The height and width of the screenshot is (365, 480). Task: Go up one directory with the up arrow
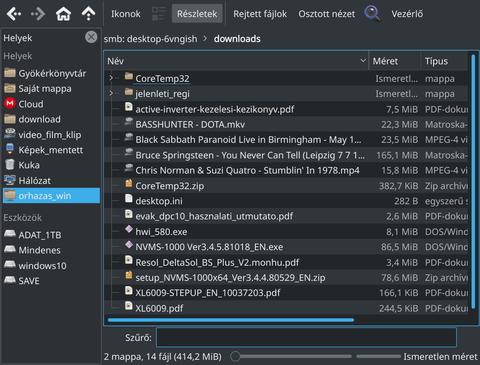click(x=88, y=14)
